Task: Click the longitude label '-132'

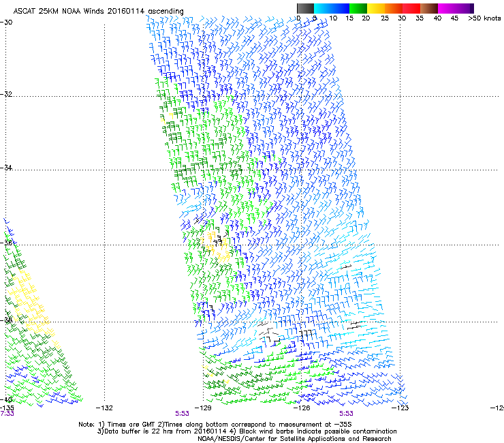Action: tap(104, 408)
